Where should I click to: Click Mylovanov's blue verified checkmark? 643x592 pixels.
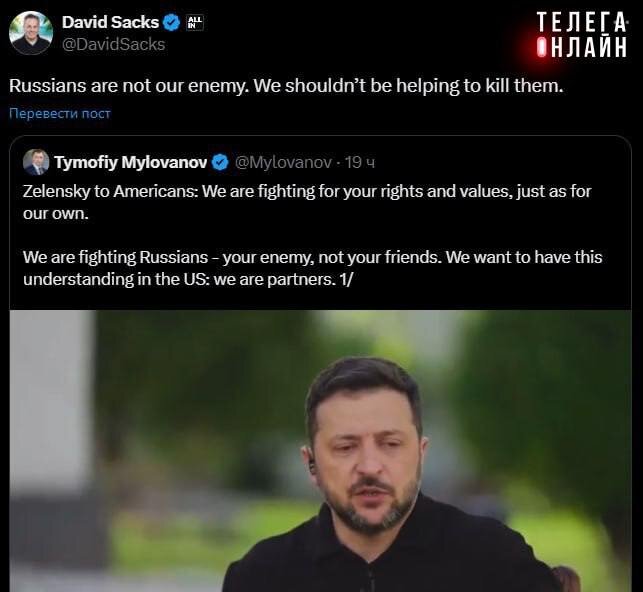(x=220, y=163)
